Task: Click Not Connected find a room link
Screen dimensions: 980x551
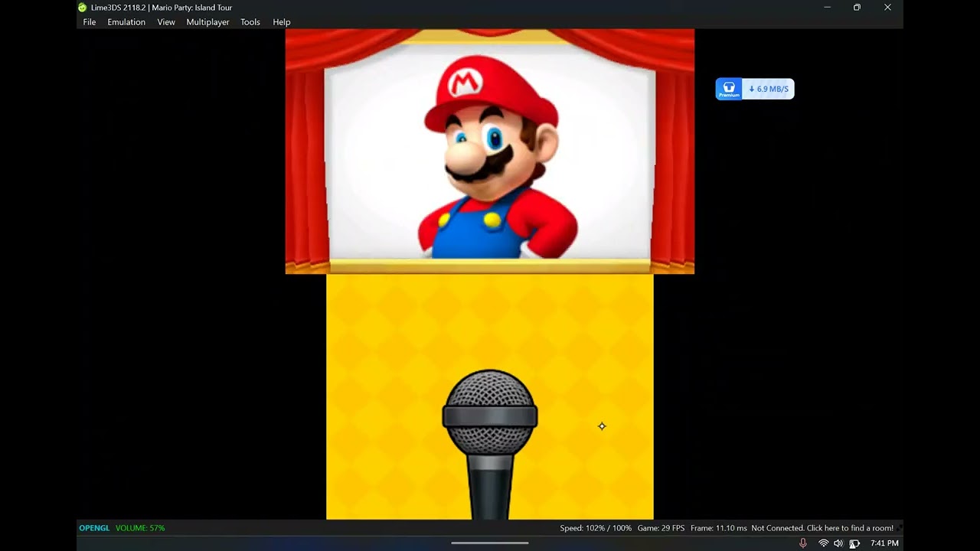Action: (x=822, y=528)
